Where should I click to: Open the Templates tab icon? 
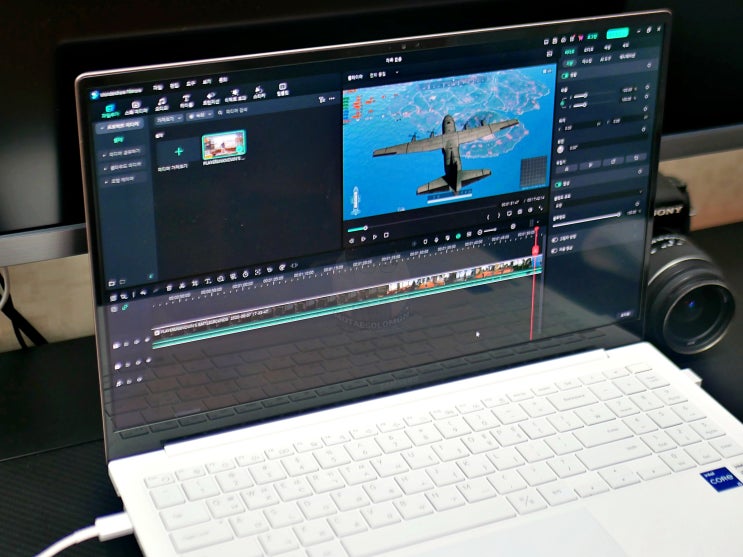click(x=282, y=90)
